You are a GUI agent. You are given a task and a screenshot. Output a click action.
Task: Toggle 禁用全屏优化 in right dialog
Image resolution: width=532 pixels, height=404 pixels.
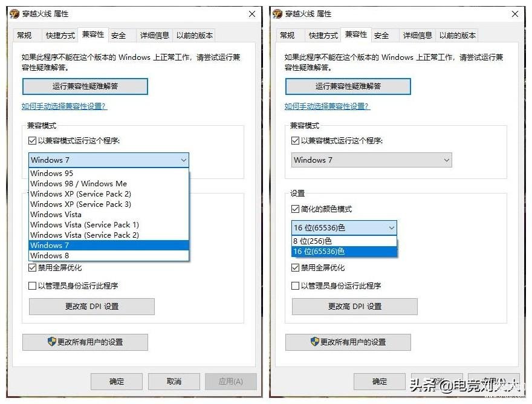295,268
